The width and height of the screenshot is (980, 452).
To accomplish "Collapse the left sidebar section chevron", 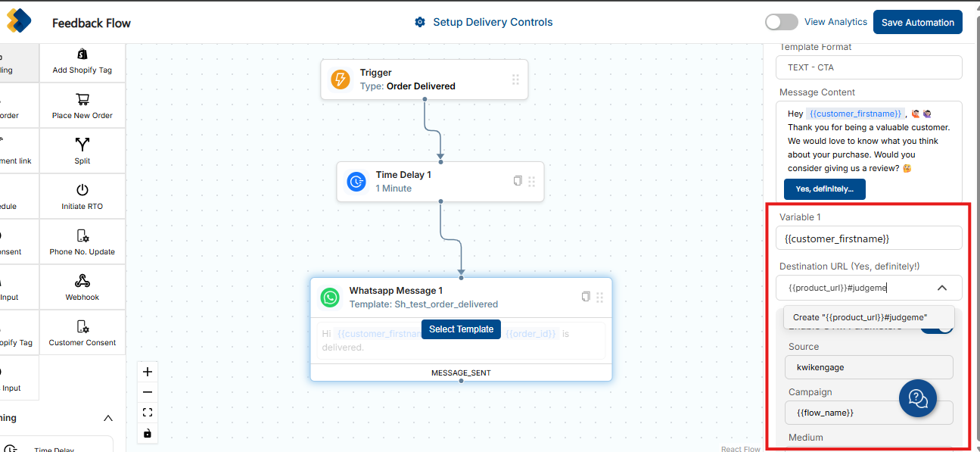I will [108, 418].
